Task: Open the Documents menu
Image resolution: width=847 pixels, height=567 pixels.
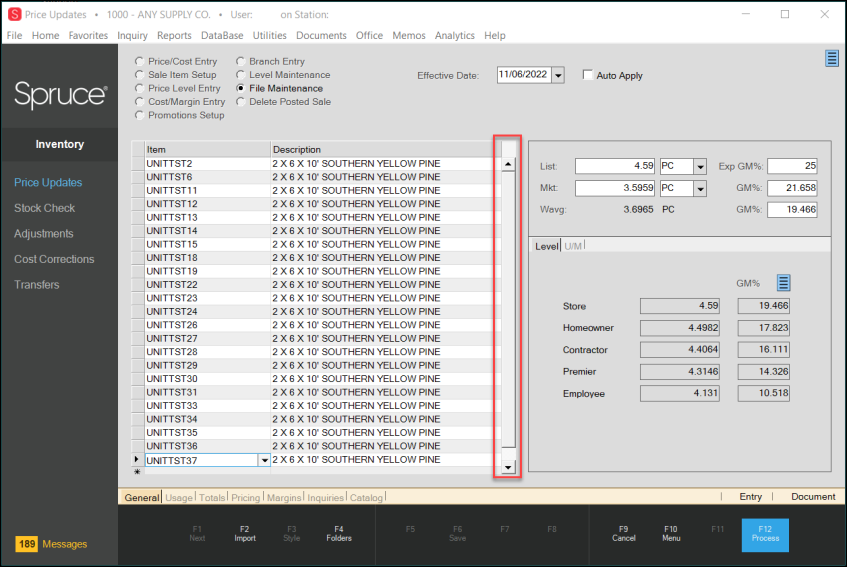Action: click(321, 36)
